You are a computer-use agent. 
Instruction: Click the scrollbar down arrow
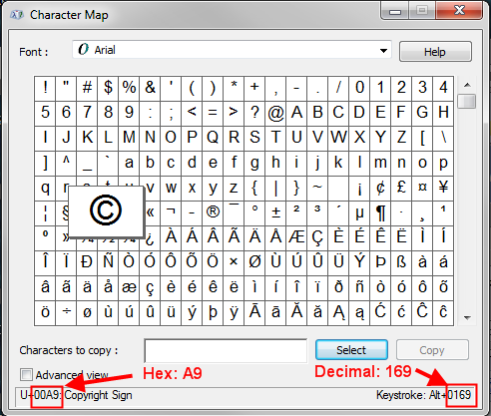(x=467, y=318)
